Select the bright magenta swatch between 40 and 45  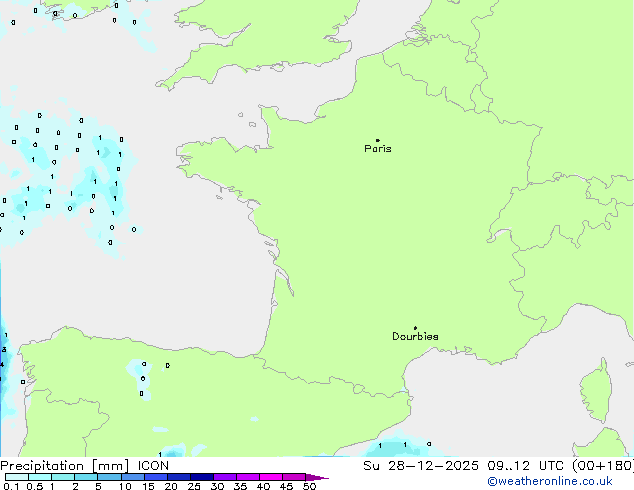pyautogui.click(x=271, y=477)
